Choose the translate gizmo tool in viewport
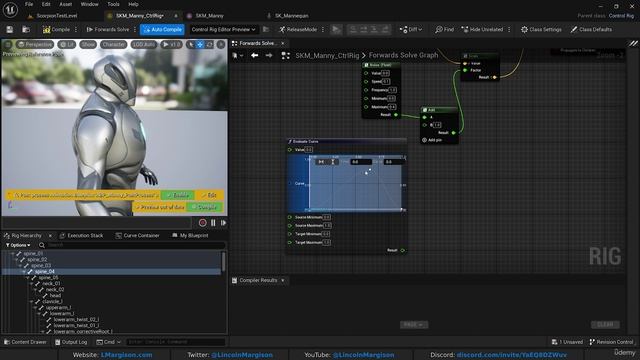The height and width of the screenshot is (360, 640). 200,44
